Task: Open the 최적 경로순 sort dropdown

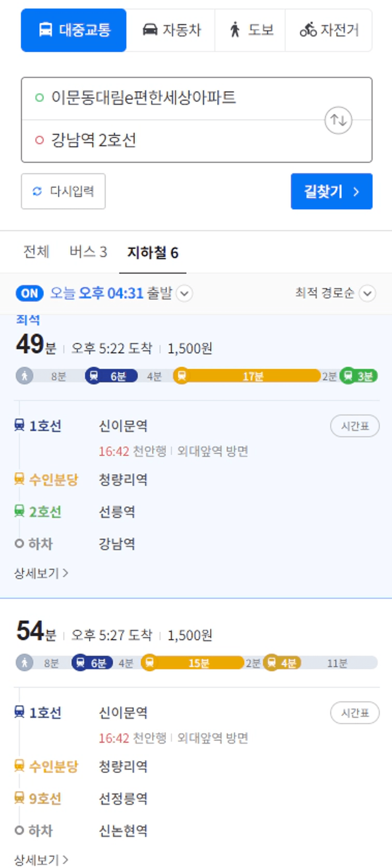Action: click(335, 293)
